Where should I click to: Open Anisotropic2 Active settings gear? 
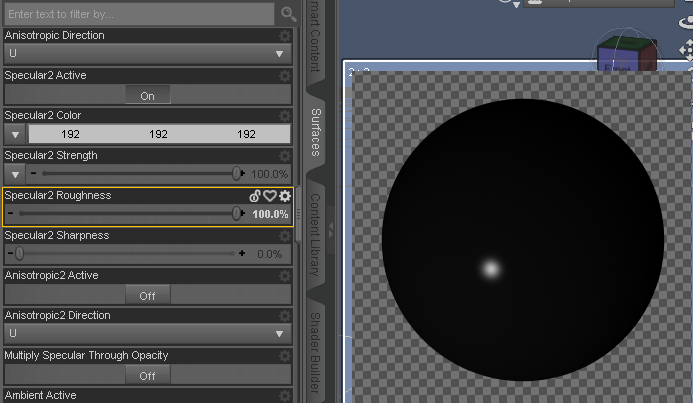[285, 276]
